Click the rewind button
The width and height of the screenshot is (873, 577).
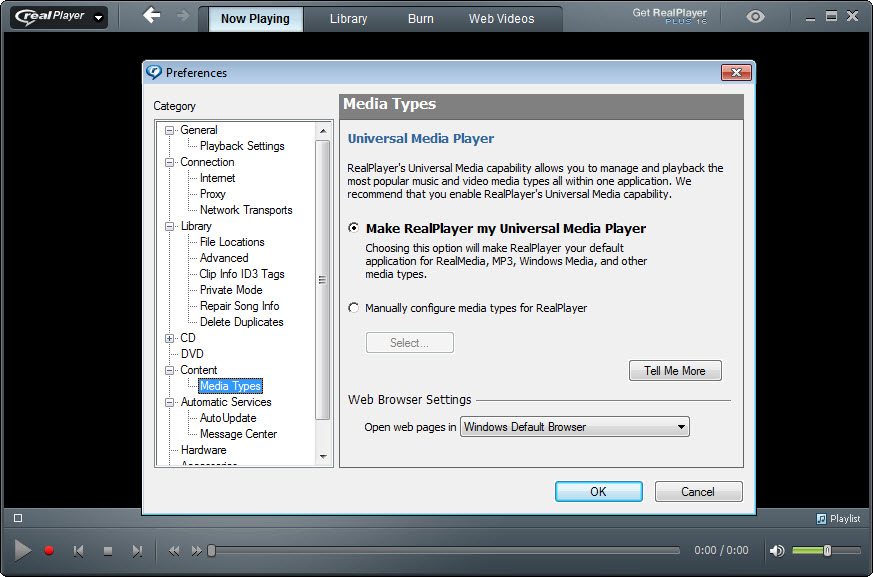pyautogui.click(x=174, y=551)
